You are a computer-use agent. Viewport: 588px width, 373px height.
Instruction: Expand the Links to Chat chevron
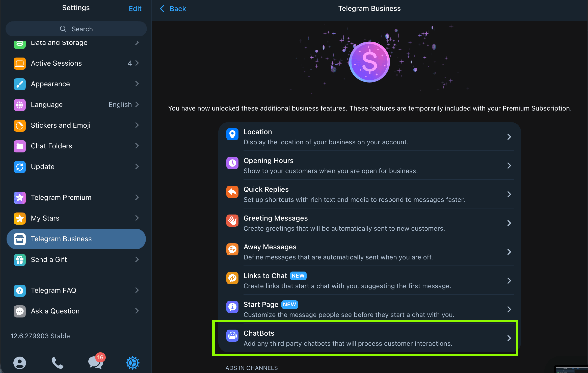tap(509, 281)
